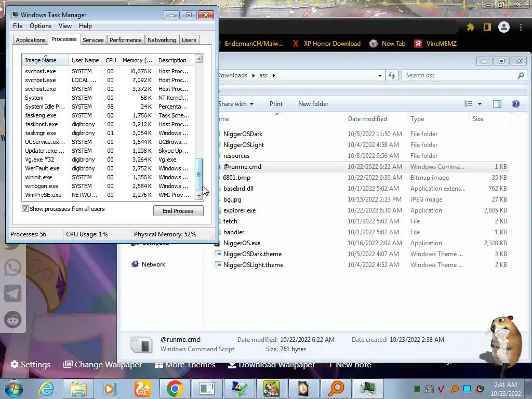Click the End Process button
The image size is (532, 399).
coord(178,211)
